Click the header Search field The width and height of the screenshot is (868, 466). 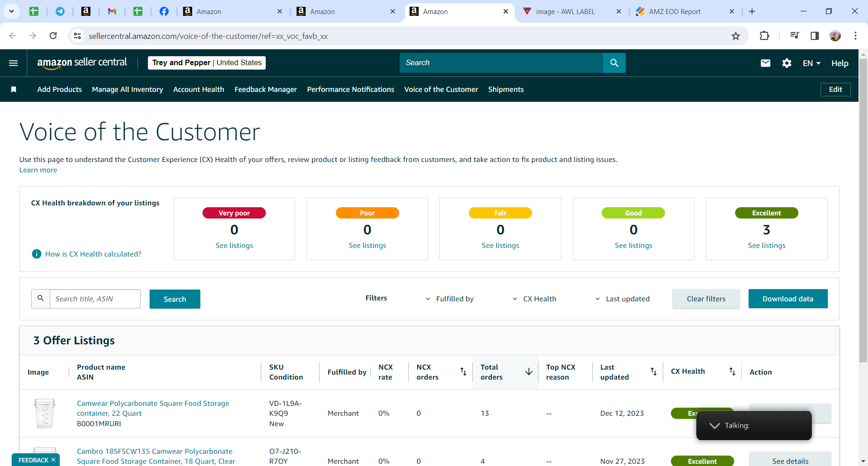(501, 63)
